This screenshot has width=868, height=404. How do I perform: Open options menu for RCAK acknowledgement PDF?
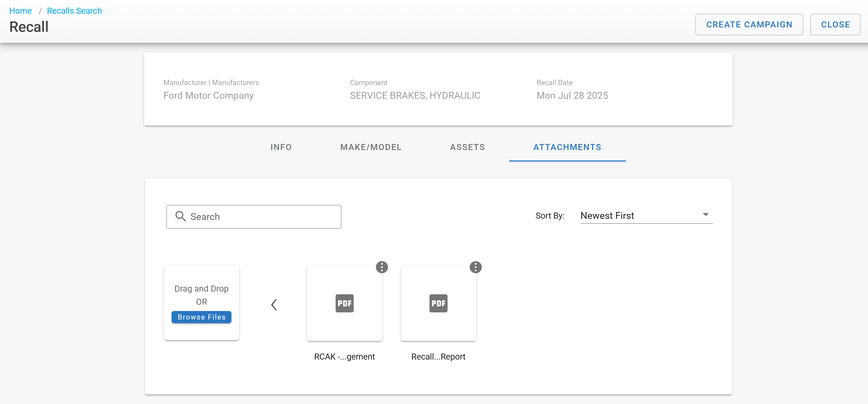382,267
